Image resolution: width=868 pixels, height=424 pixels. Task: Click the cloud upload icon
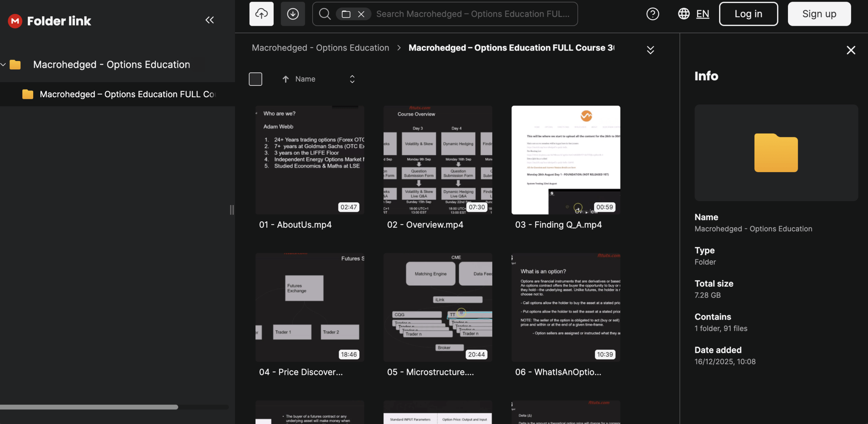pos(261,14)
